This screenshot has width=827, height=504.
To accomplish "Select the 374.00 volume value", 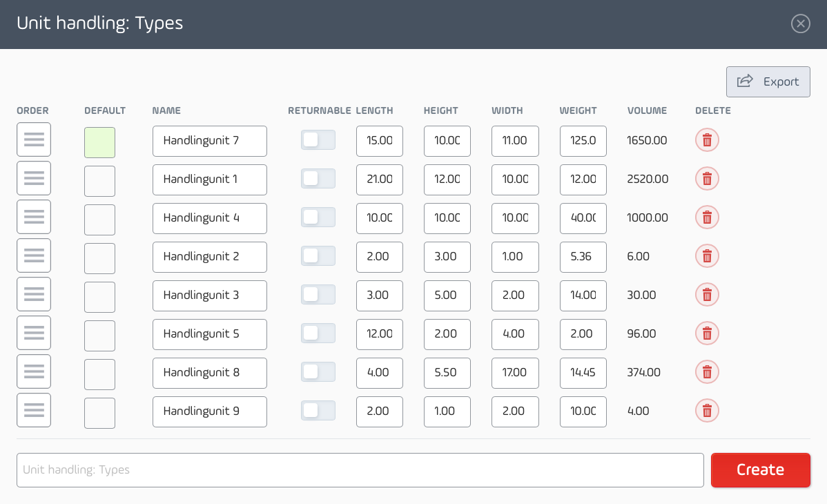I will (643, 372).
